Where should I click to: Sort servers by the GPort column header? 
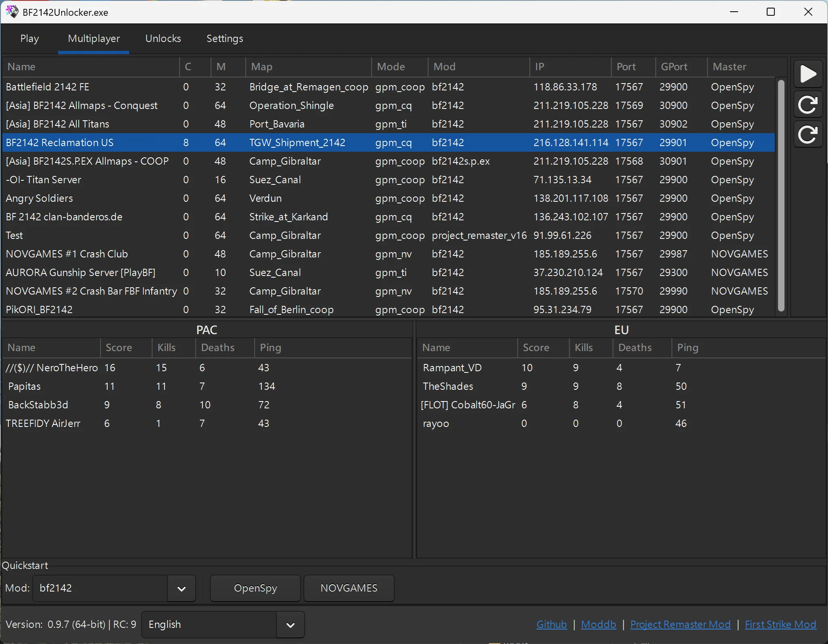[x=682, y=67]
